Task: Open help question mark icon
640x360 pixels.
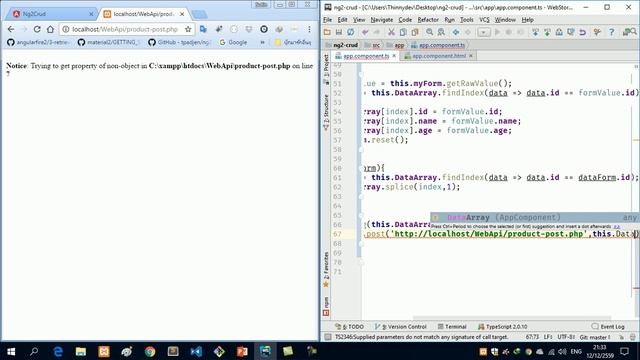Action: click(x=611, y=32)
